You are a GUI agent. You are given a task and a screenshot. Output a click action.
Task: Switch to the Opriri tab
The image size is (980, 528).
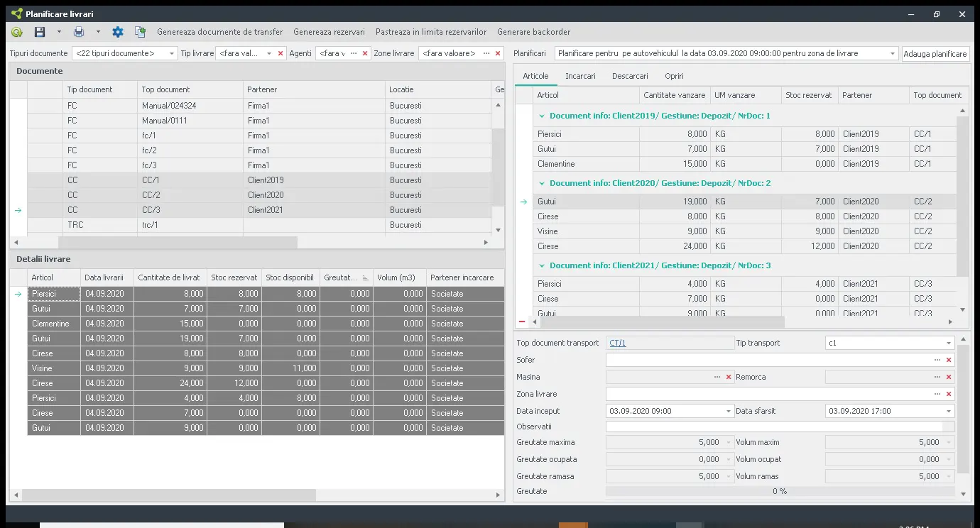point(674,76)
